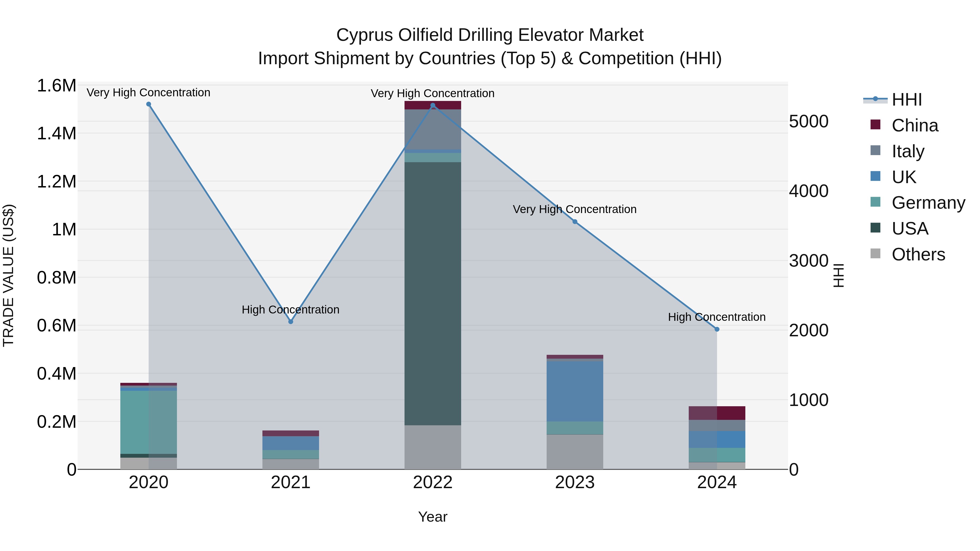Toggle the Italy legend label

click(908, 151)
